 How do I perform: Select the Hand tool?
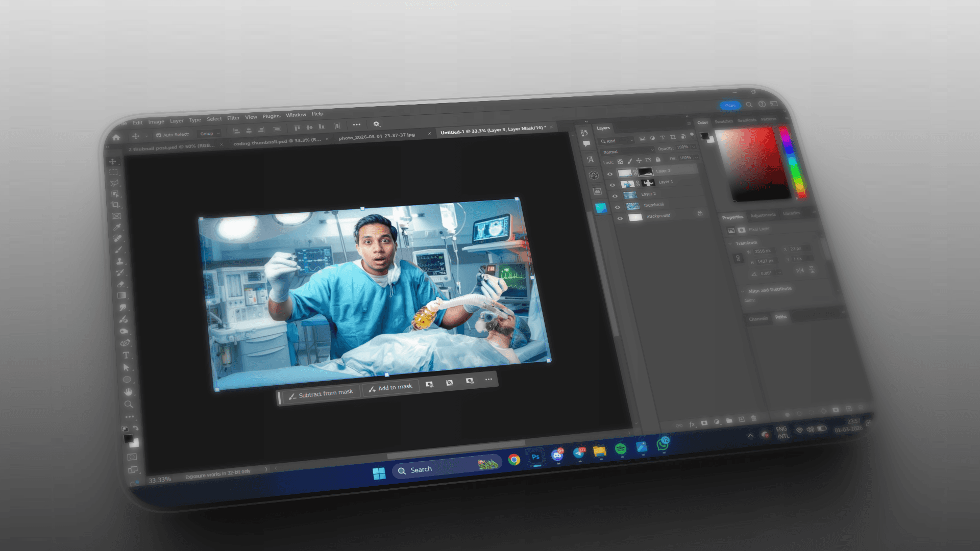pos(128,392)
